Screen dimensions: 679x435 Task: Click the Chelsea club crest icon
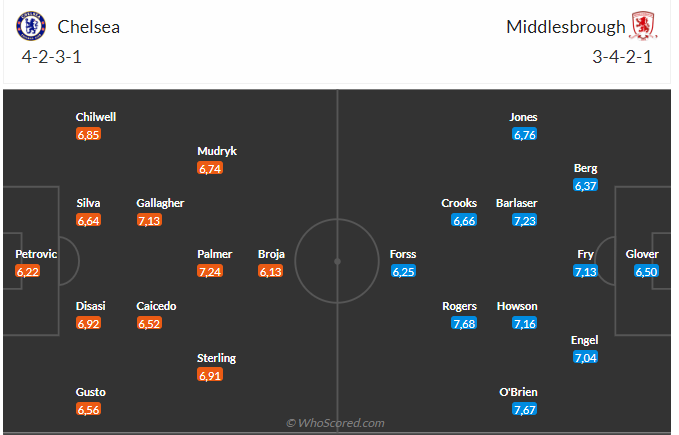tap(31, 26)
